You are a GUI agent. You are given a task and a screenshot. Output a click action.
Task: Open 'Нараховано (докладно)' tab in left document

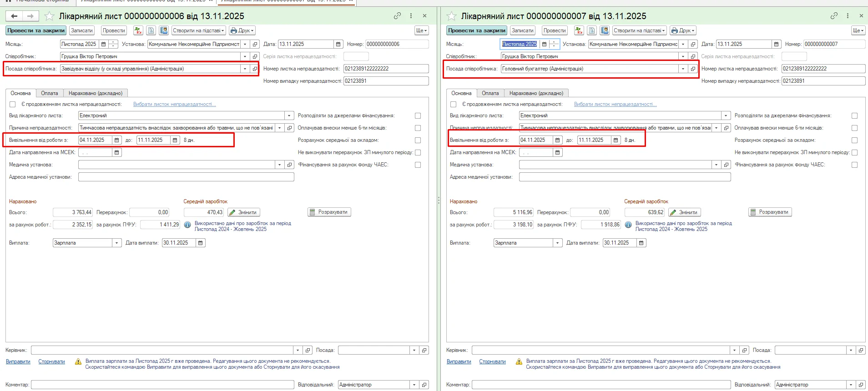click(x=96, y=93)
